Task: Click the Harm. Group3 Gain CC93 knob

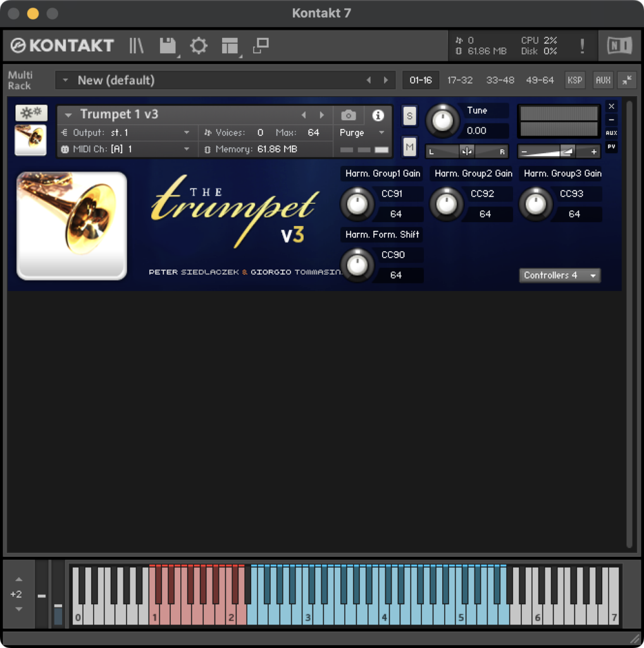Action: (x=536, y=204)
